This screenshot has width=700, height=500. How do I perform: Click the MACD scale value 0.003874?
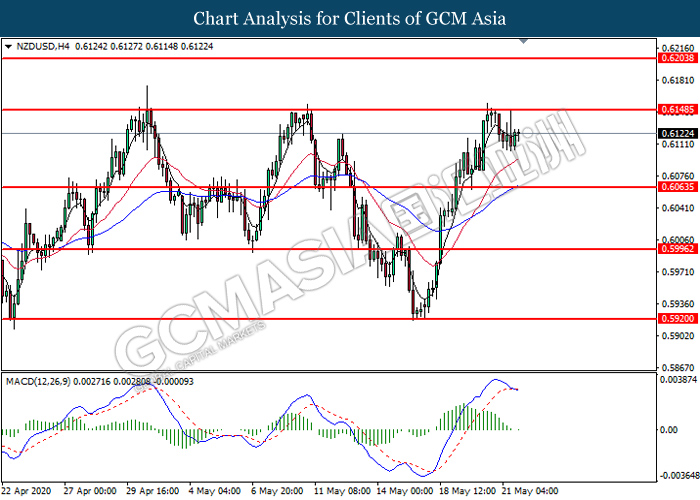(x=678, y=379)
